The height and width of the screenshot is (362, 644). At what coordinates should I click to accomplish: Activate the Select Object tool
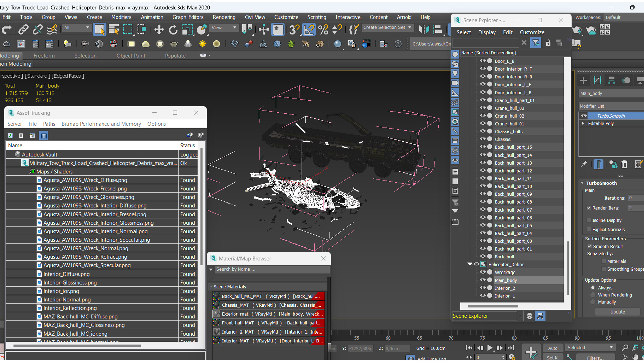point(100,30)
